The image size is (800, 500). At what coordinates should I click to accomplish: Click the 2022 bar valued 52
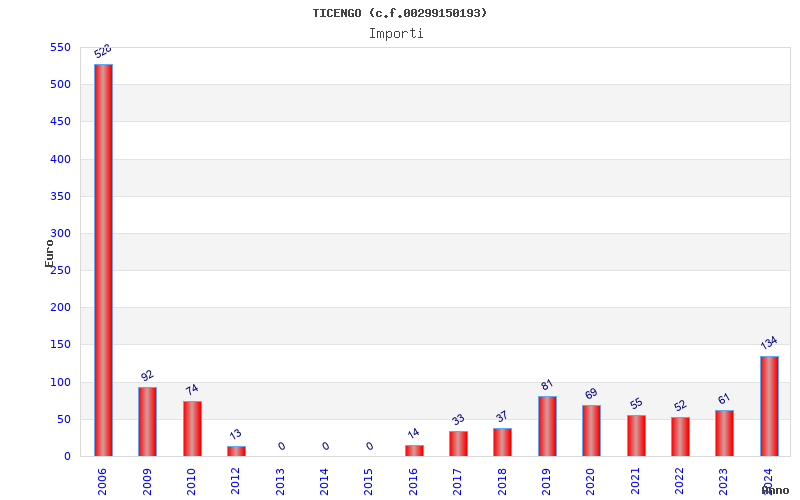pos(680,437)
